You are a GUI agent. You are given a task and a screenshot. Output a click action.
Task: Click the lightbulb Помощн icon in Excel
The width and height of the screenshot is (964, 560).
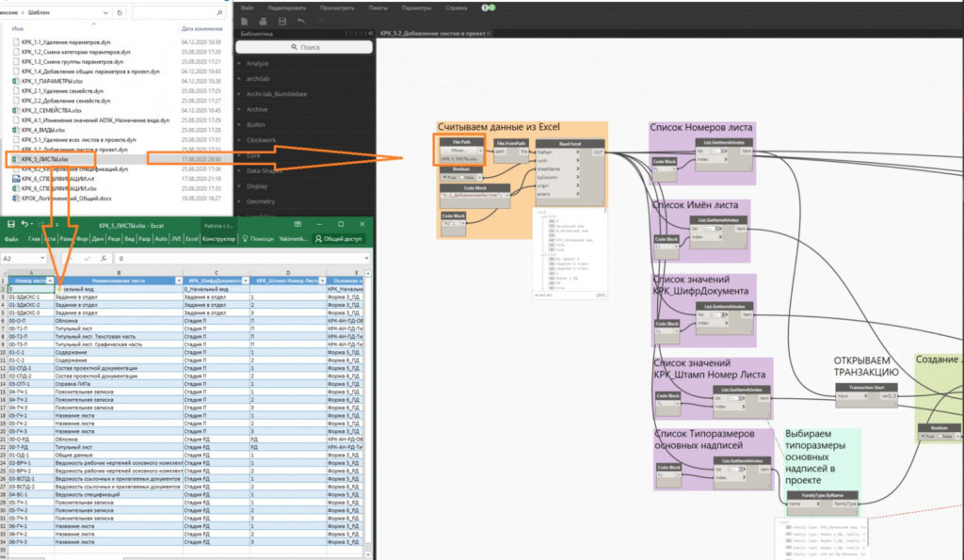click(x=245, y=238)
